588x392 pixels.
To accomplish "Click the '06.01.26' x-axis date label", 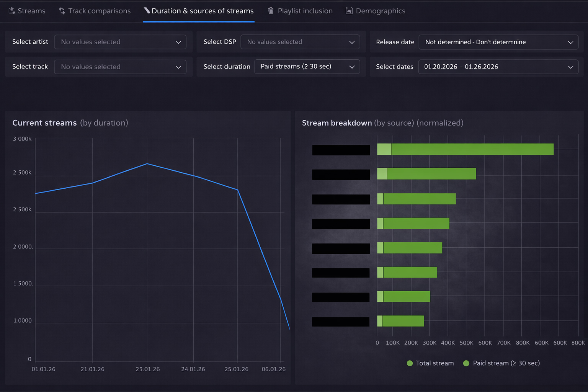I will pos(274,369).
